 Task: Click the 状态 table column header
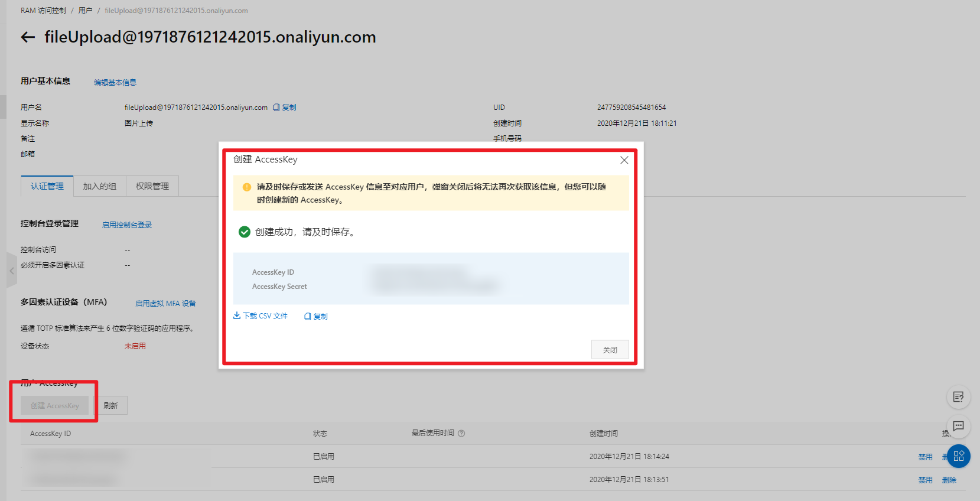tap(320, 434)
